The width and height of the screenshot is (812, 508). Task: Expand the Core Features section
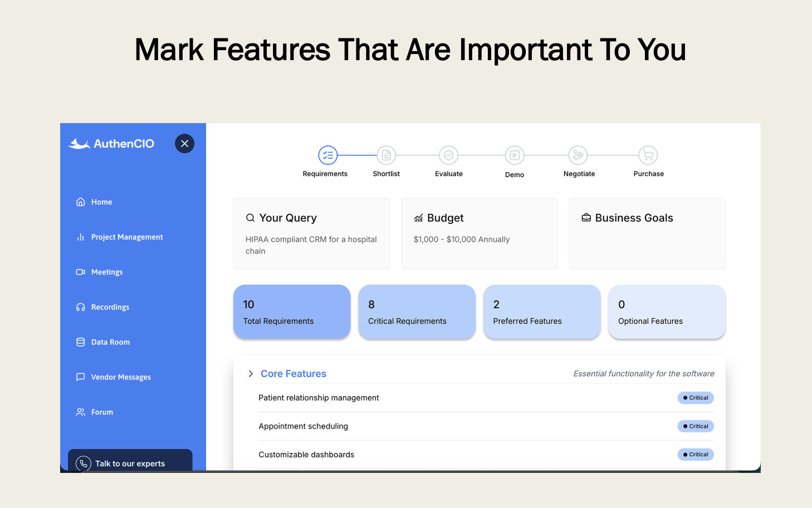tap(250, 374)
